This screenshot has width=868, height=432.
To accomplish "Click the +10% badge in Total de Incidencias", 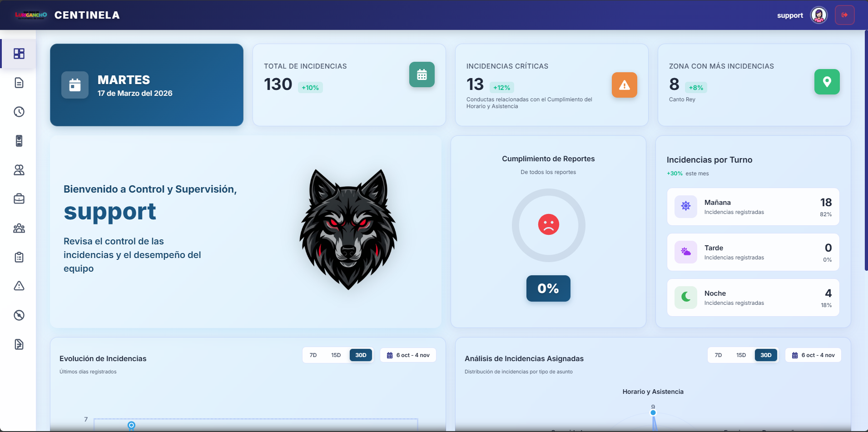I will pos(310,88).
